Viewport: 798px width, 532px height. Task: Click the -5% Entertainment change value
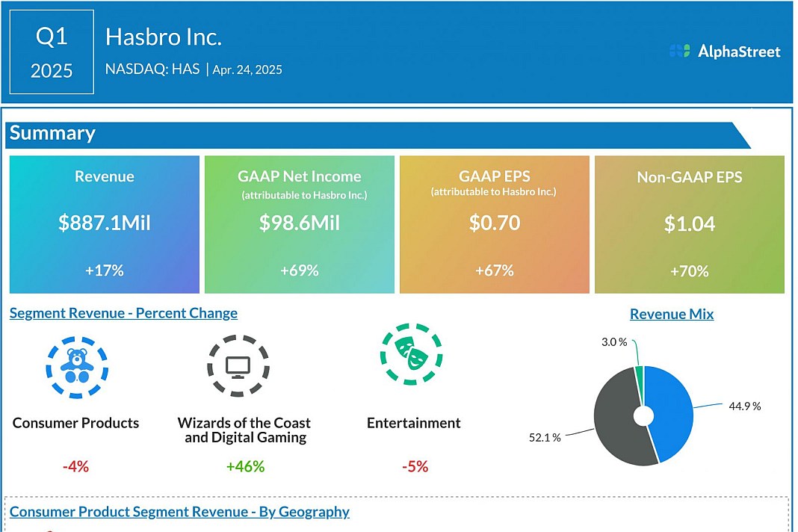(x=415, y=466)
